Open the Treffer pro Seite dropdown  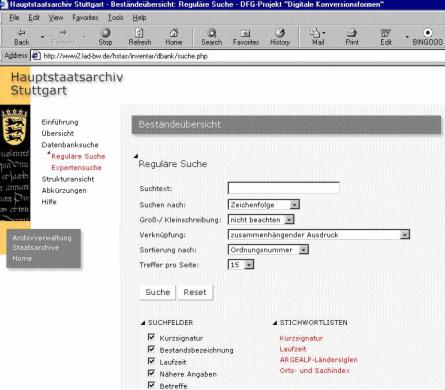(241, 265)
